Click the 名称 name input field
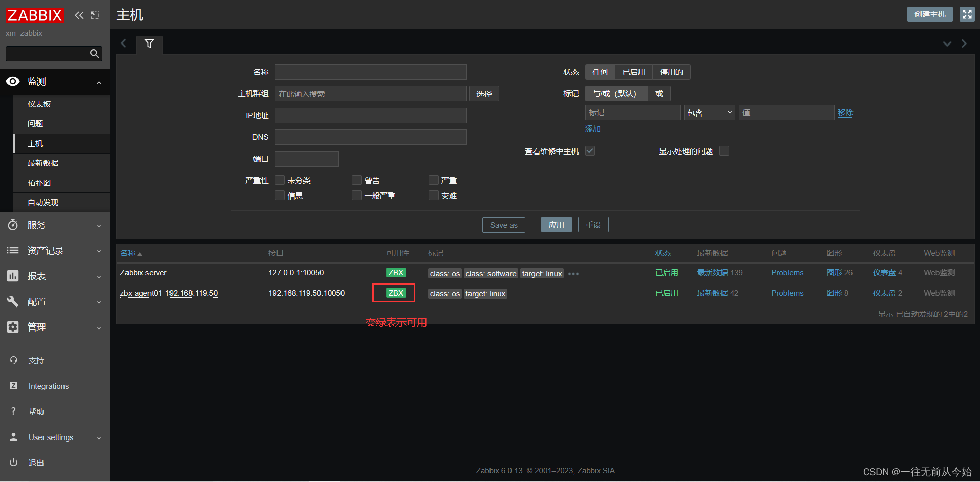This screenshot has width=980, height=482. [x=370, y=72]
